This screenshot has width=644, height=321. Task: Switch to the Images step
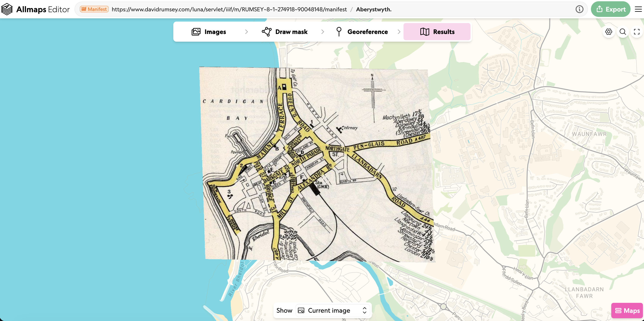(x=209, y=32)
